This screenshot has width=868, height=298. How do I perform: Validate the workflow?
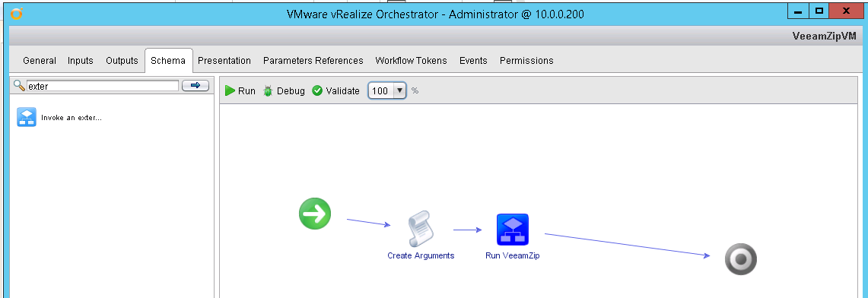(336, 90)
